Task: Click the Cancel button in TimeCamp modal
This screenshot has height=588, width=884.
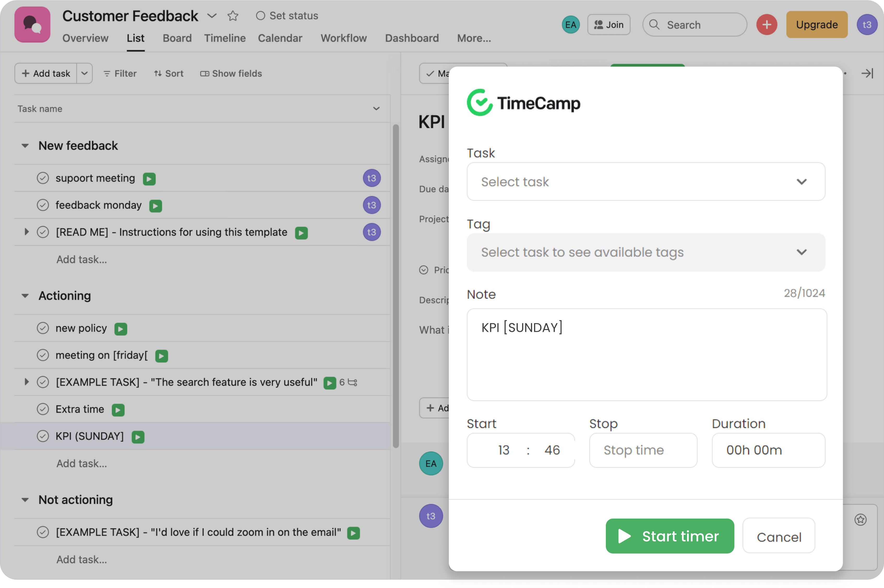Action: 778,536
